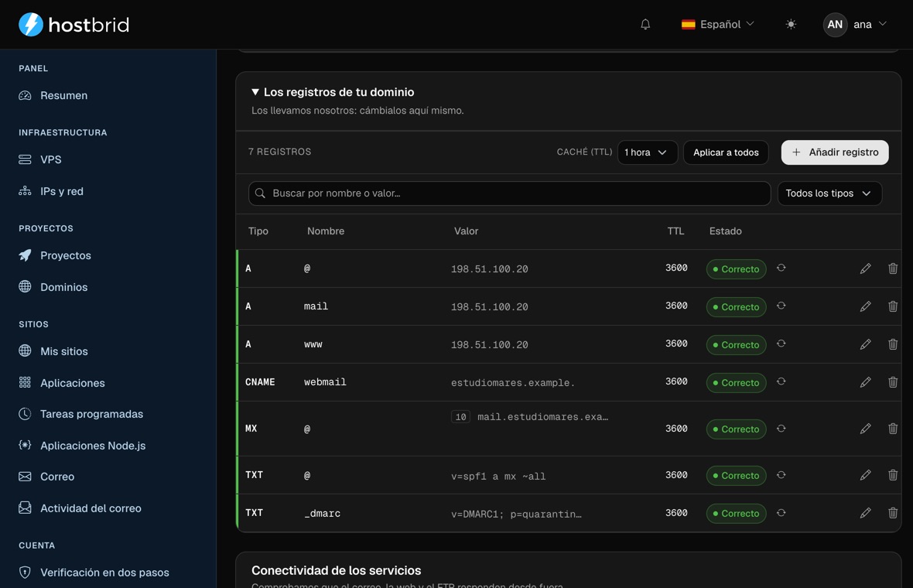Toggle the light/dark theme sun icon
913x588 pixels.
[791, 25]
